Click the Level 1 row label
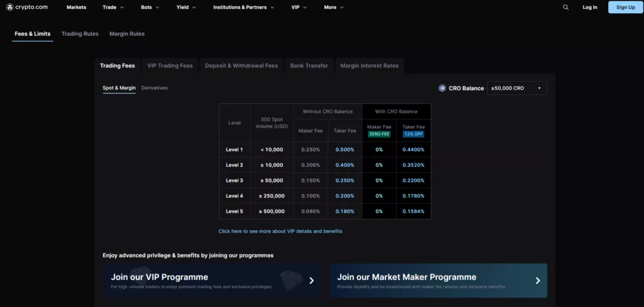 point(235,150)
